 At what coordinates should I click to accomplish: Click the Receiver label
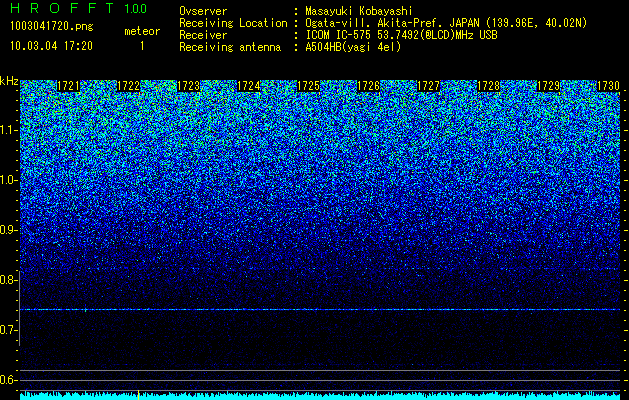point(203,35)
